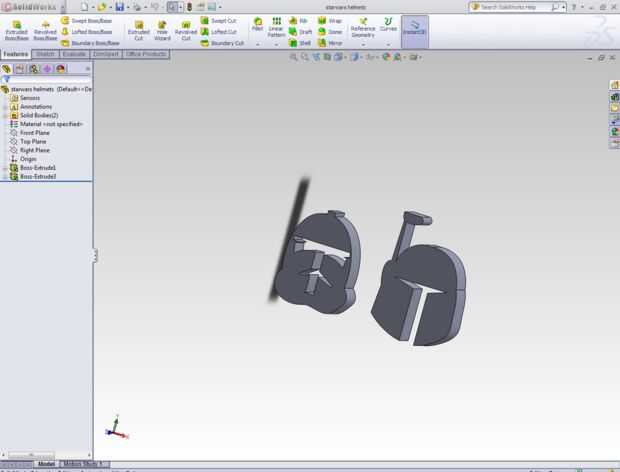Choose Boundary Cut

pos(222,43)
